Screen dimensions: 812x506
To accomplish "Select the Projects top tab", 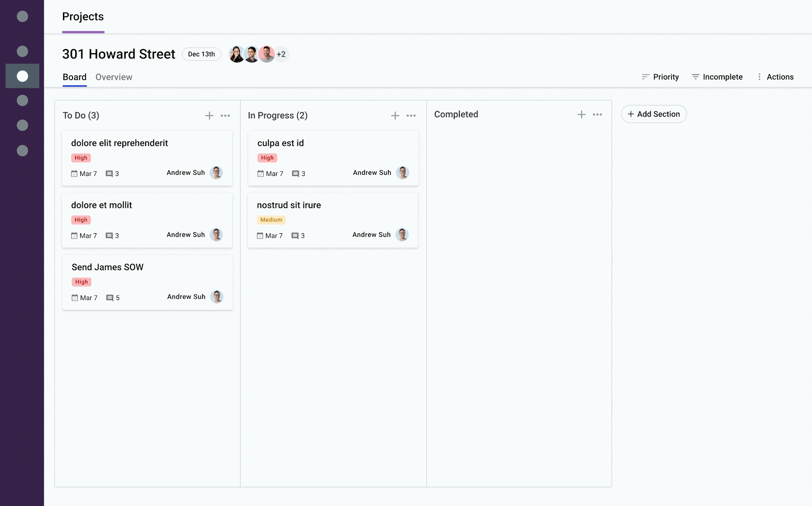I will tap(83, 17).
